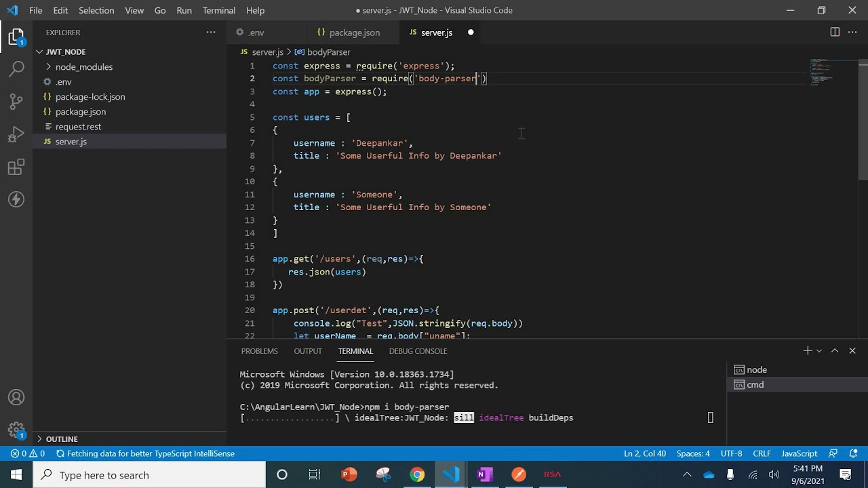Expand the Outline section
The width and height of the screenshot is (868, 488).
pyautogui.click(x=62, y=439)
